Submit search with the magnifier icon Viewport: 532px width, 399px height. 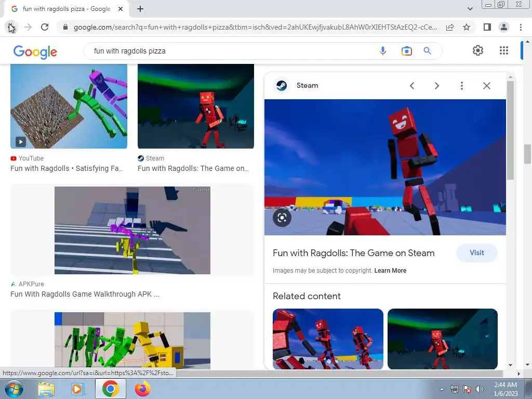point(427,51)
